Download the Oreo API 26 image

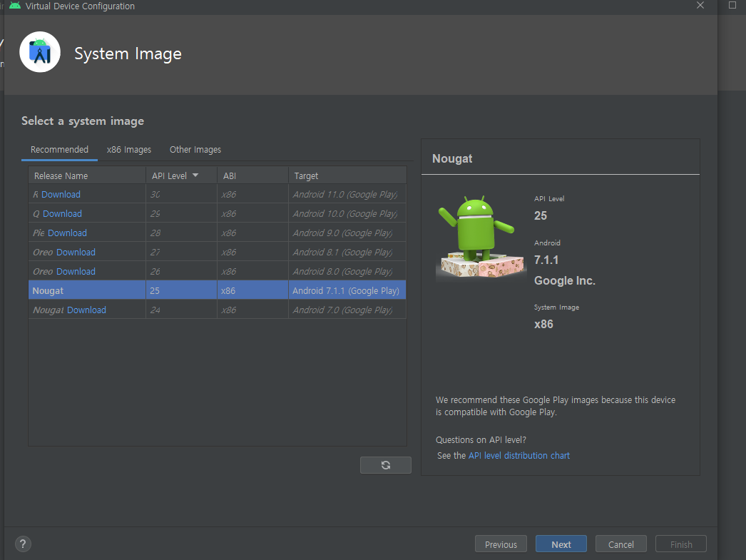click(x=76, y=271)
